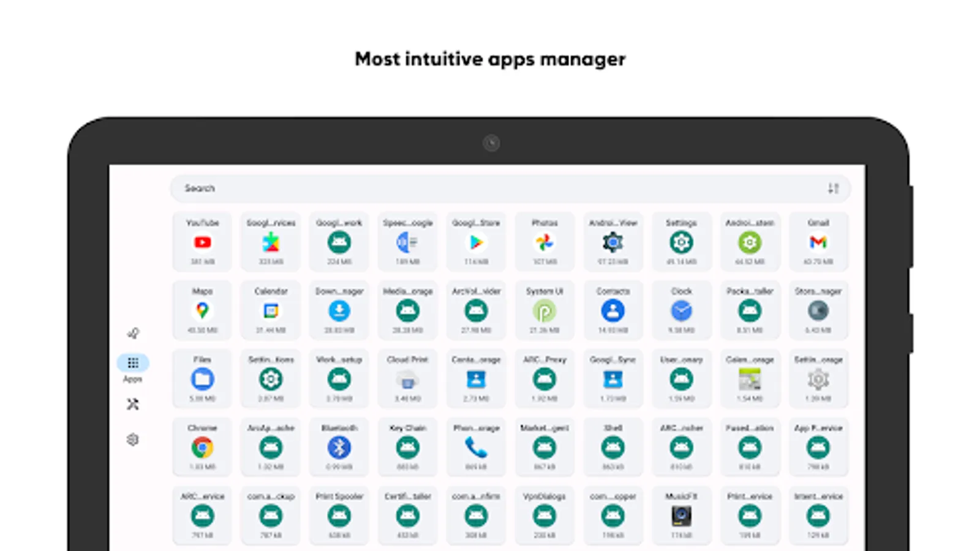Select the Google Play Store app
Screen dimensions: 980x551
476,242
